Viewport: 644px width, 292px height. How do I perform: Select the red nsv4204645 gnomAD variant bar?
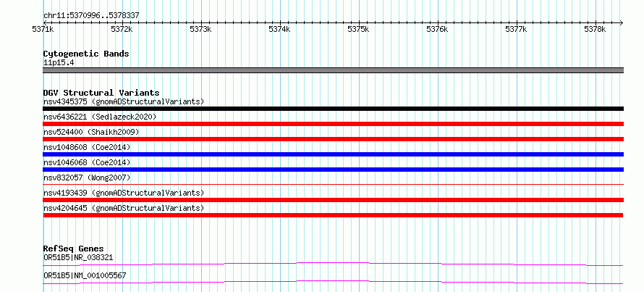[333, 215]
